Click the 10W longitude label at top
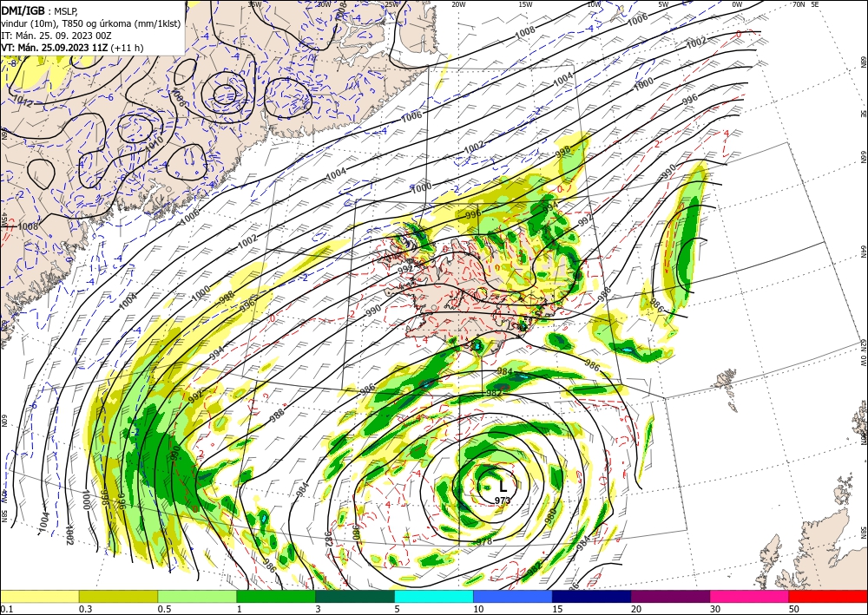The height and width of the screenshot is (615, 868). click(594, 4)
